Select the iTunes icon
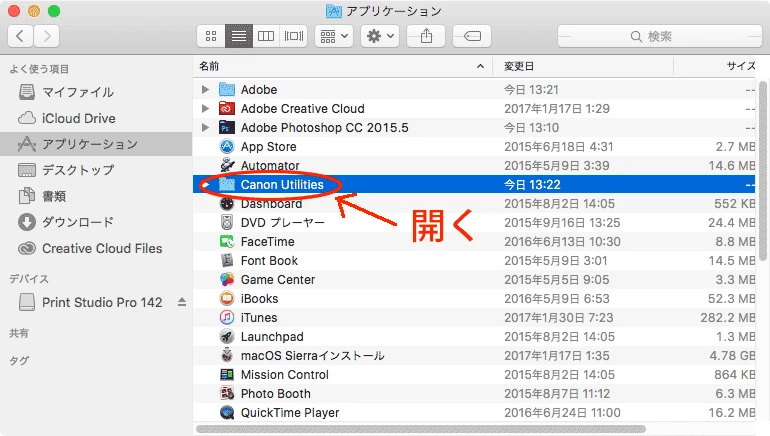The image size is (770, 436). click(227, 318)
